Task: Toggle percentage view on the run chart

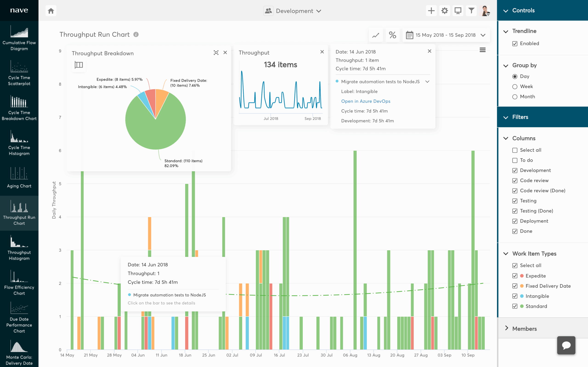Action: pos(393,35)
